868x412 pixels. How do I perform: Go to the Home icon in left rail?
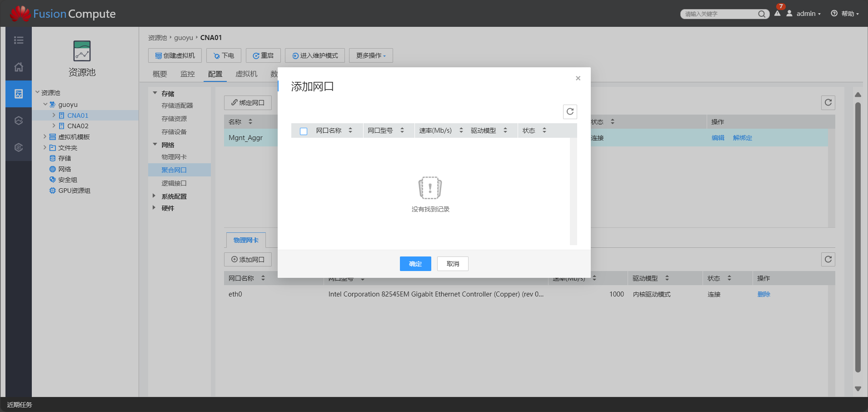(x=19, y=67)
